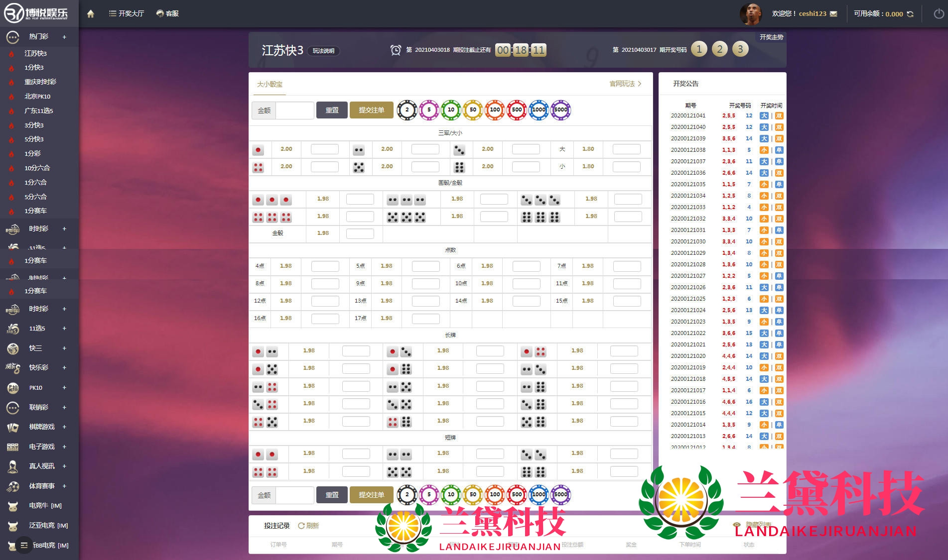Pick the top 2 betting chip
Image resolution: width=948 pixels, height=560 pixels.
coord(407,110)
